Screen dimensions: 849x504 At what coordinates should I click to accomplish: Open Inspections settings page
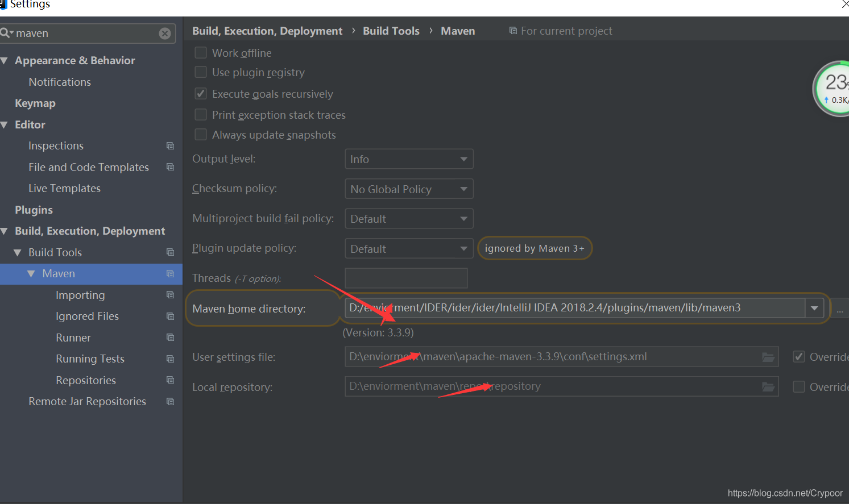click(x=56, y=146)
